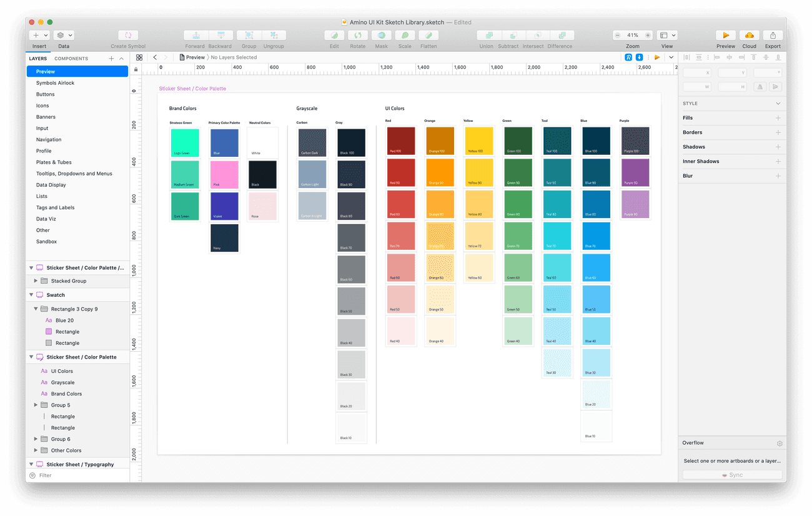
Task: Click the plus button to zoom in
Action: coord(648,36)
